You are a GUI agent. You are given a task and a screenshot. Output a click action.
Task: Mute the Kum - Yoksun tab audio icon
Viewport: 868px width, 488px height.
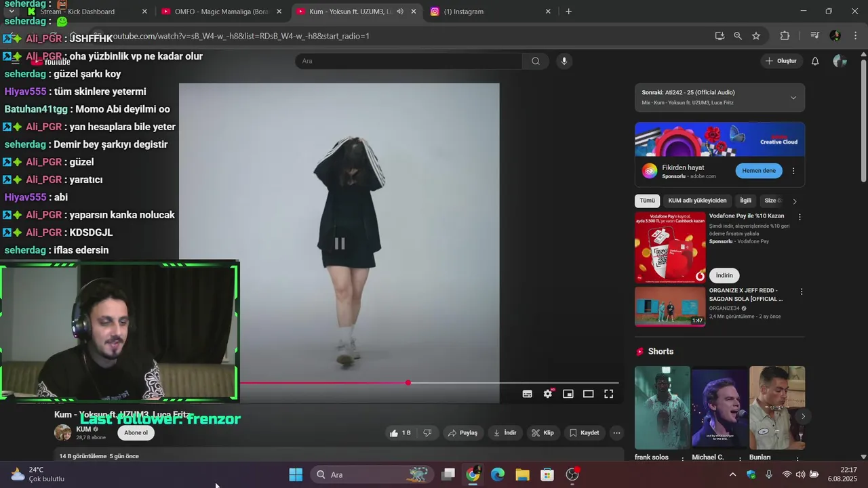[x=399, y=12]
